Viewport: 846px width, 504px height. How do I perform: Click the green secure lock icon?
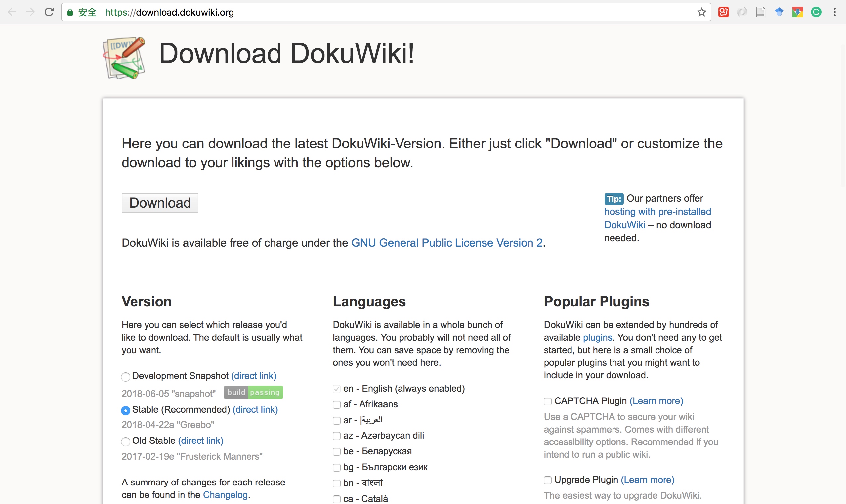tap(70, 13)
